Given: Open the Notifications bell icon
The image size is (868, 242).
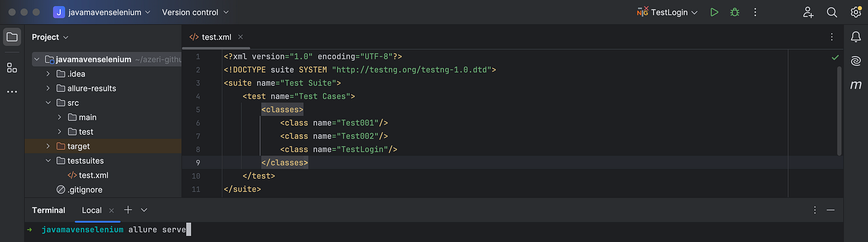Looking at the screenshot, I should (856, 37).
